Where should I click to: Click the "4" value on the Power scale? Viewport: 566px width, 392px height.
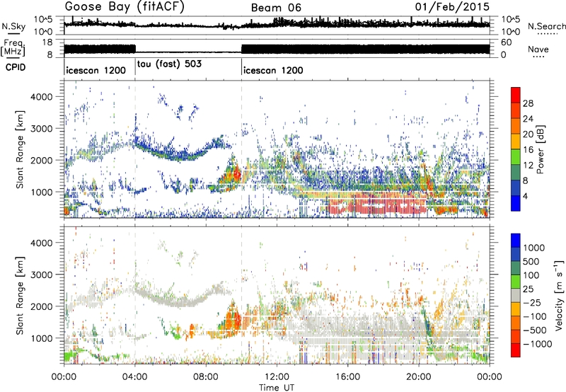tap(525, 197)
